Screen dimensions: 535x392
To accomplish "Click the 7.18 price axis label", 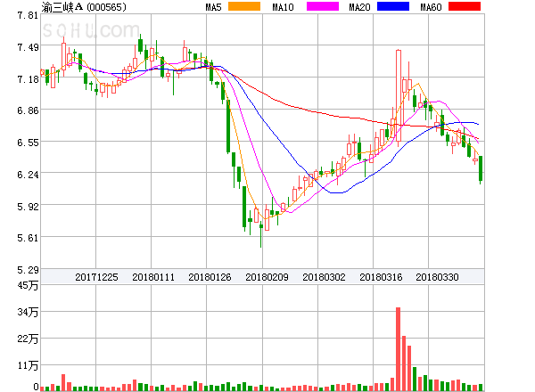I will pos(28,79).
